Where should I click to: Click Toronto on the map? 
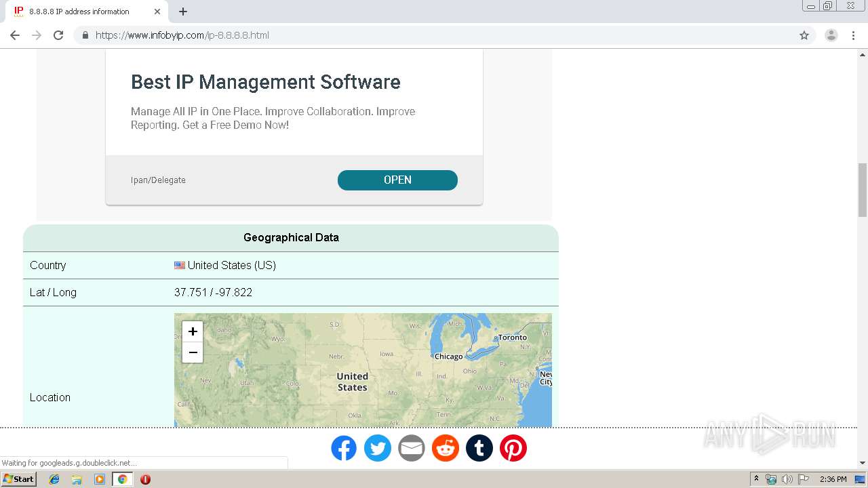(x=512, y=338)
